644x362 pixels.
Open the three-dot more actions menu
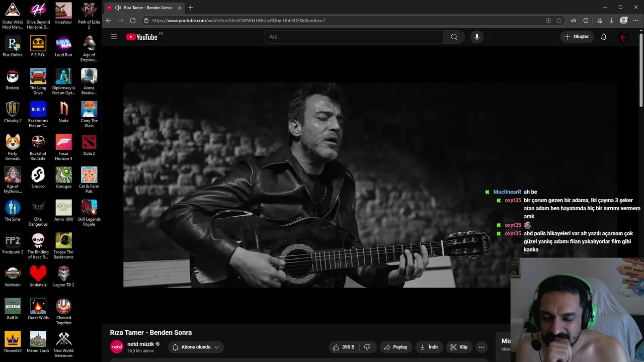481,347
